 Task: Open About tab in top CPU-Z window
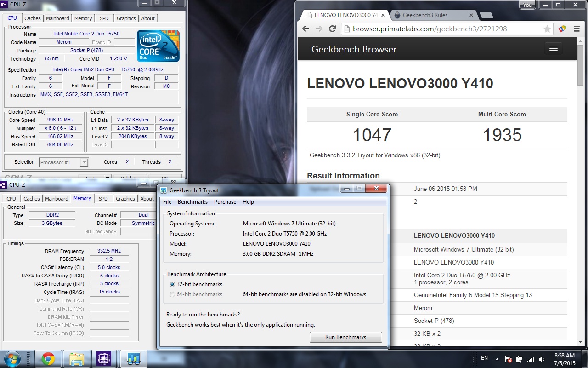(x=148, y=18)
